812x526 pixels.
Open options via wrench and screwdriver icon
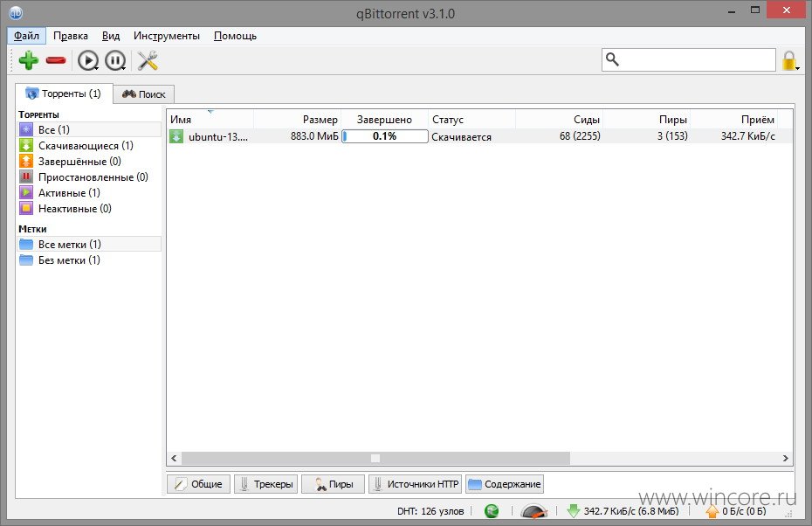[148, 60]
